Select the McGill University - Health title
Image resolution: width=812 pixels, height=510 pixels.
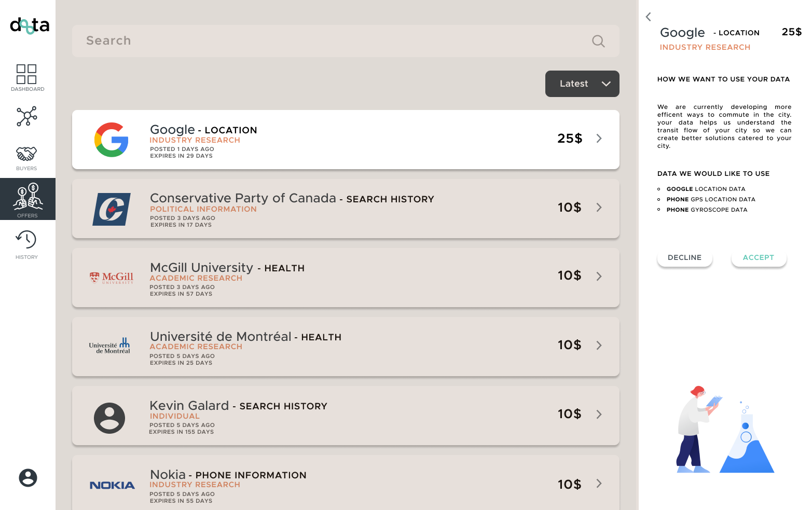coord(227,268)
